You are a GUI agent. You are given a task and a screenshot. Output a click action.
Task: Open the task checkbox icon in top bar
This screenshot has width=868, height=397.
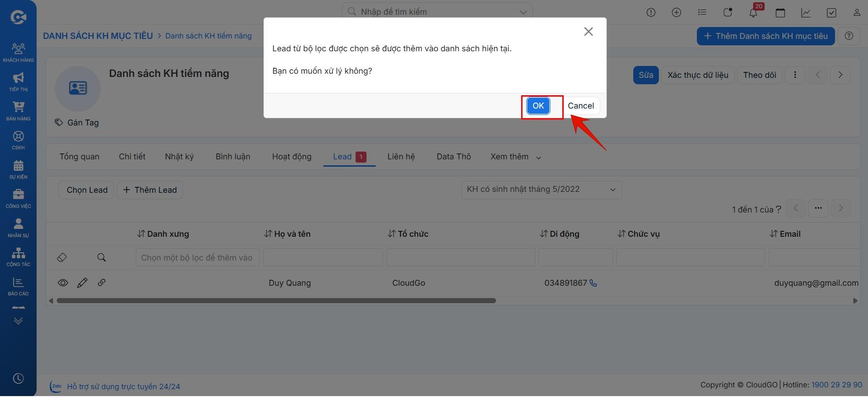point(831,12)
